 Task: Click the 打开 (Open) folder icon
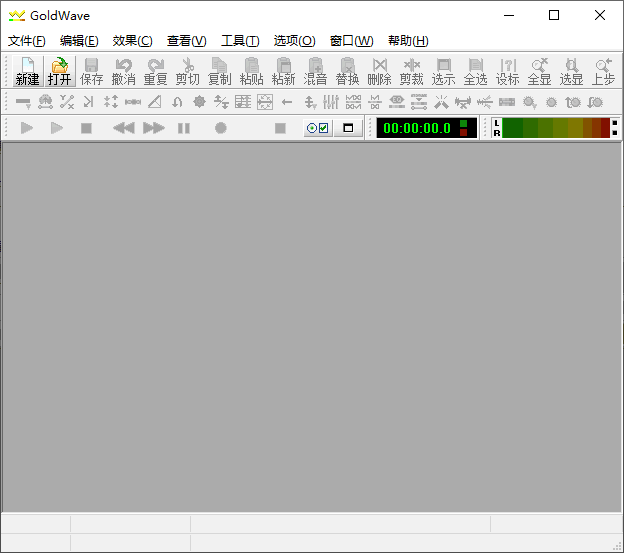(60, 71)
